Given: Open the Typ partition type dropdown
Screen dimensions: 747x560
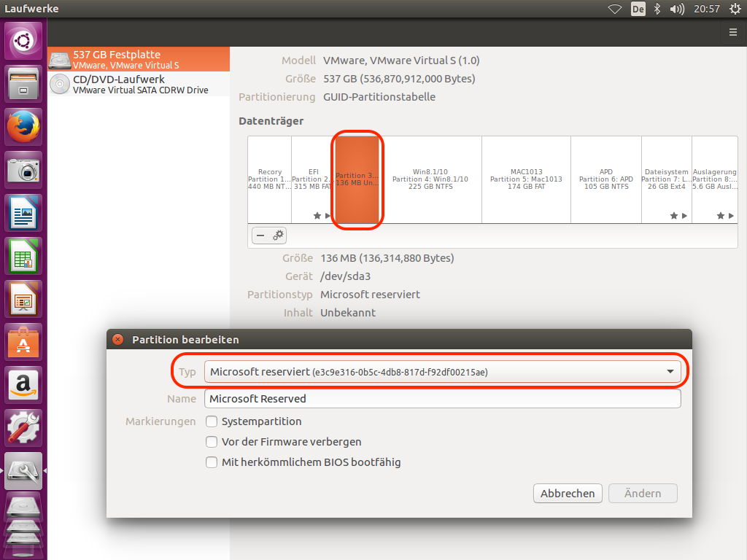Looking at the screenshot, I should click(x=443, y=371).
